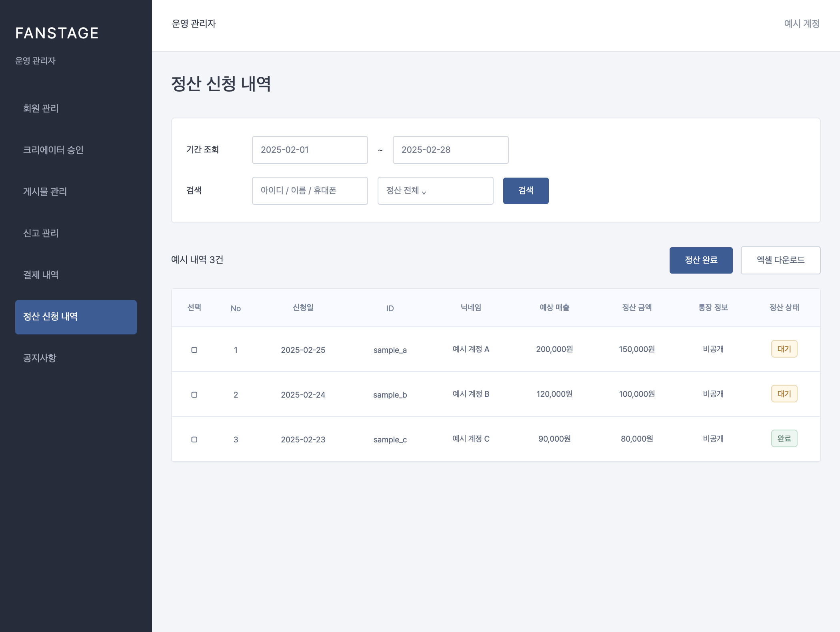Click the date cell 2025-02-25
Viewport: 840px width, 632px height.
[303, 350]
